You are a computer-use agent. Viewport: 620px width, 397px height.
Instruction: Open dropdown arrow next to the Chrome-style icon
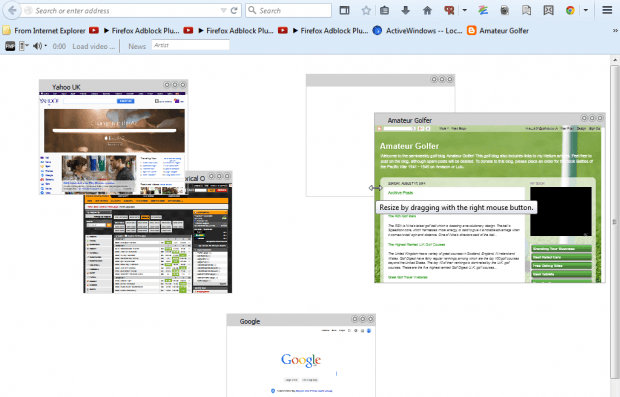(x=586, y=11)
